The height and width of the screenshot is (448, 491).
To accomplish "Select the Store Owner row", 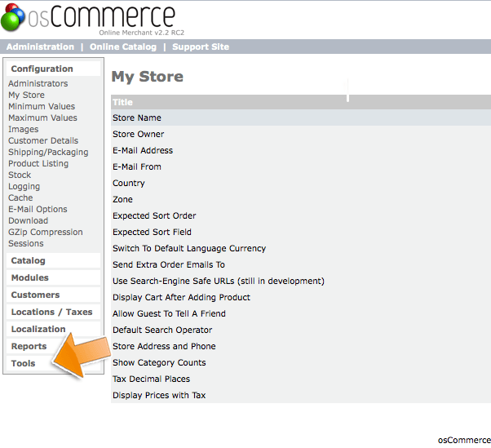I will pyautogui.click(x=139, y=135).
